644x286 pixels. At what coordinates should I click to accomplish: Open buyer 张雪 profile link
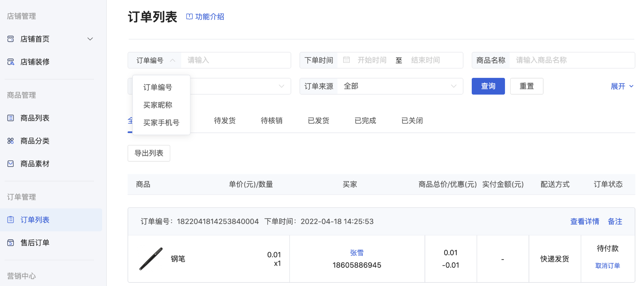pos(357,253)
